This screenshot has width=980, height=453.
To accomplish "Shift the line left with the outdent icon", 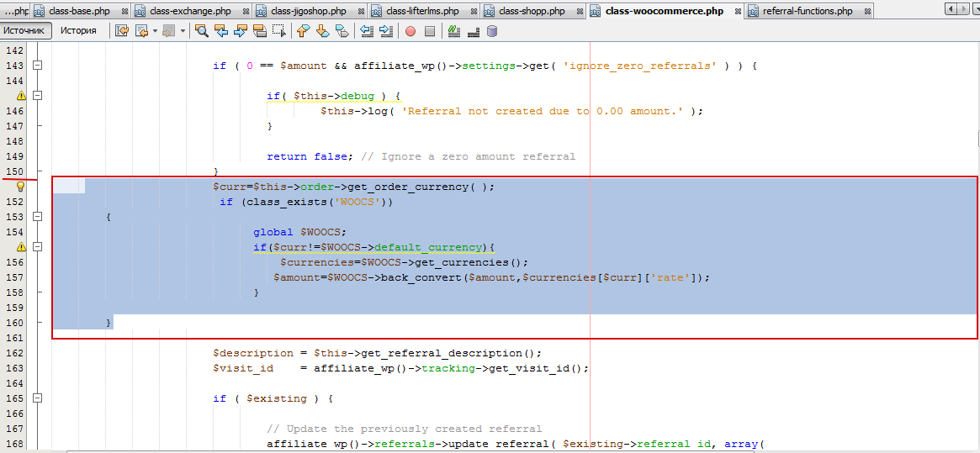I will [x=367, y=30].
